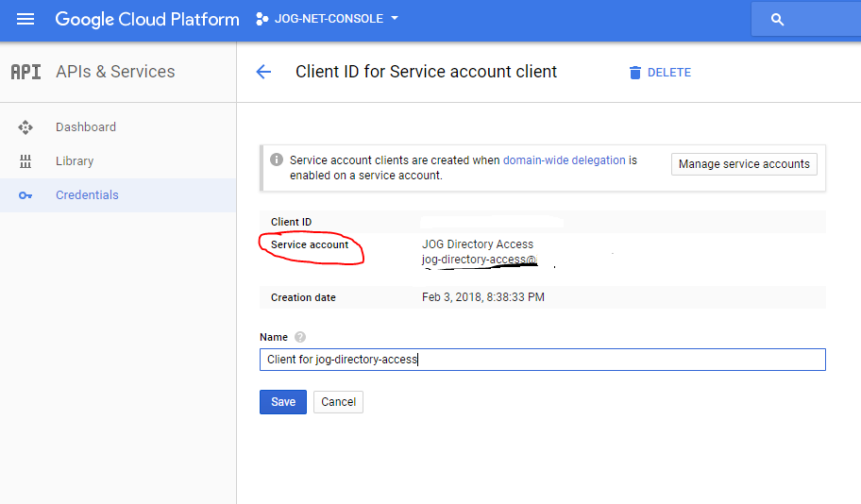Viewport: 861px width, 504px height.
Task: Click the Client ID label
Action: coord(291,222)
